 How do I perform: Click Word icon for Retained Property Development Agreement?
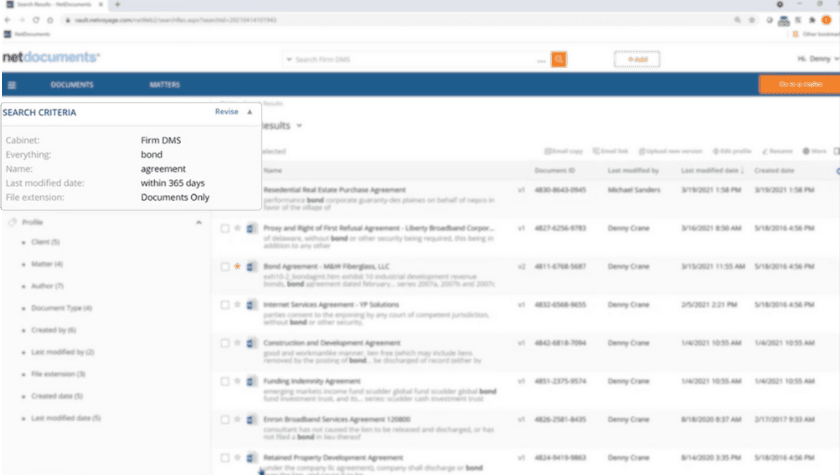click(251, 458)
